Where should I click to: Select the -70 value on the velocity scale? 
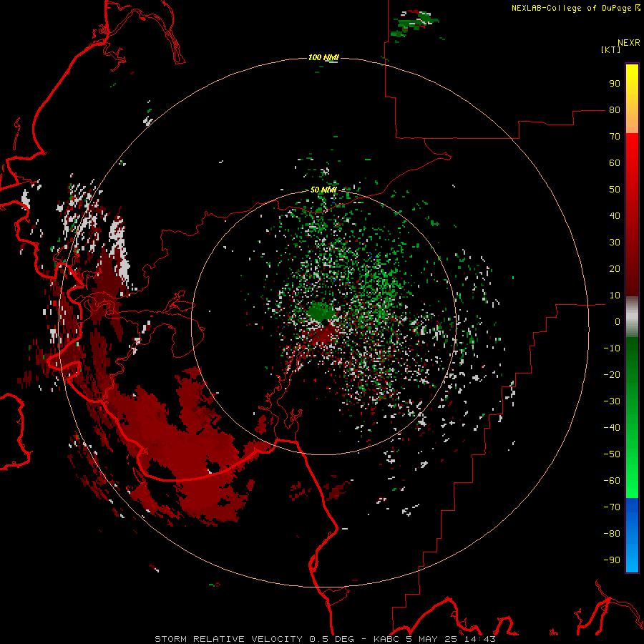612,507
